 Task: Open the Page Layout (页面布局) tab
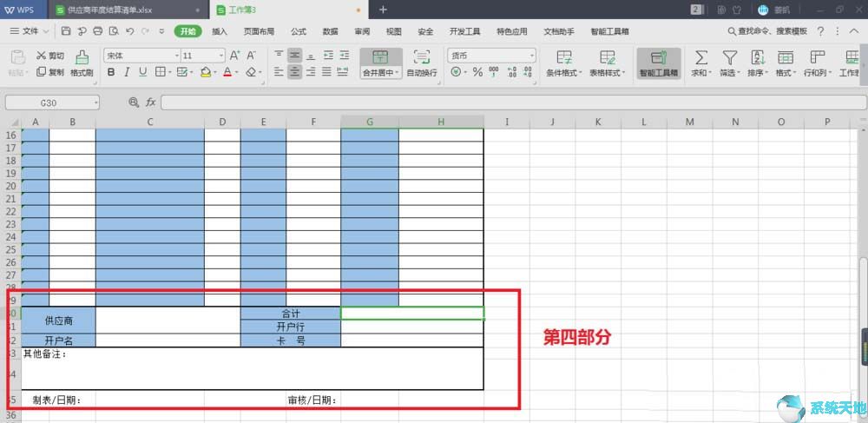259,31
